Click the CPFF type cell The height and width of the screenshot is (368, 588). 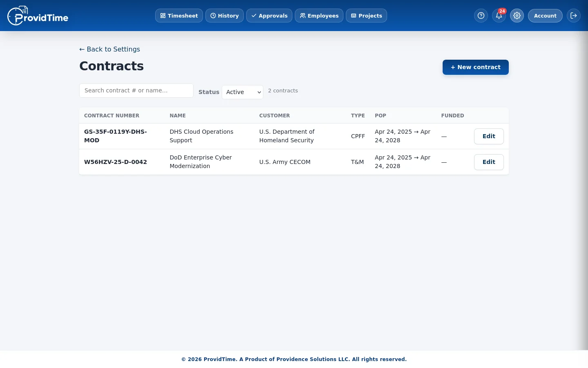(358, 136)
